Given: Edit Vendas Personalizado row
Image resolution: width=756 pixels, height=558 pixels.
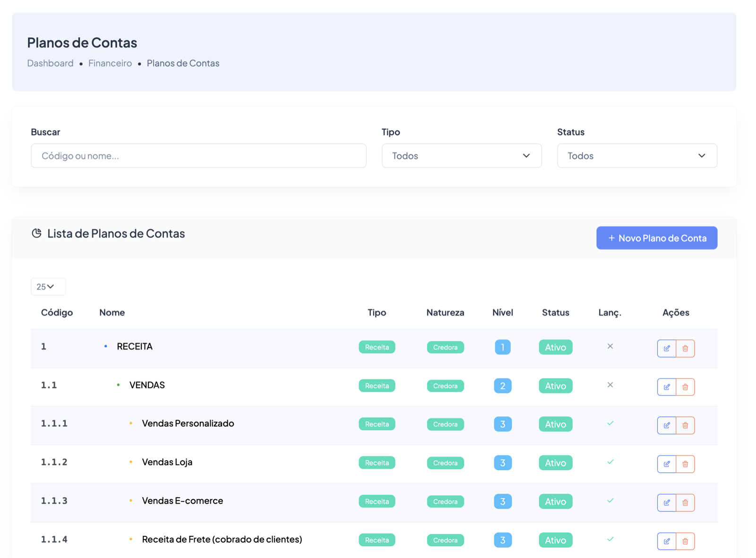Looking at the screenshot, I should point(666,425).
